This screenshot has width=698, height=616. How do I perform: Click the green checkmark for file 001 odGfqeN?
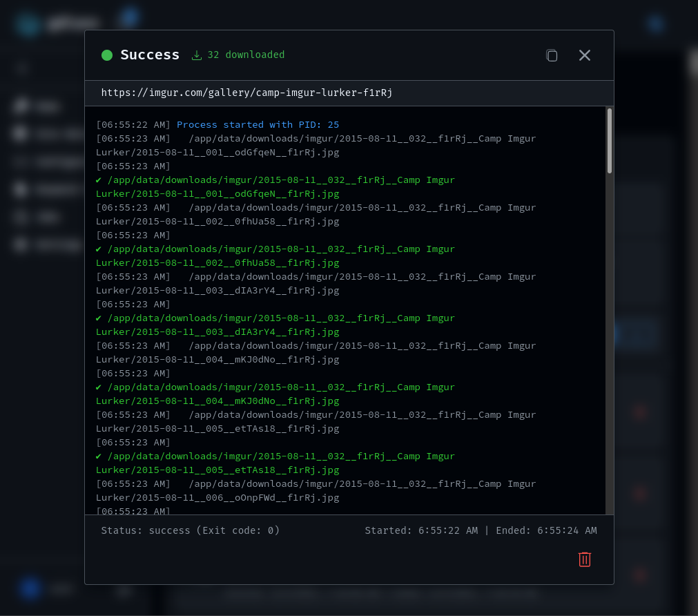coord(99,180)
